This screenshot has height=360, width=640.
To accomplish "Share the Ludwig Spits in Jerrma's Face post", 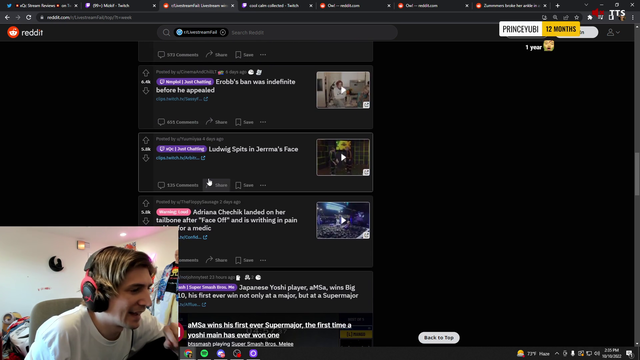I will tap(216, 185).
